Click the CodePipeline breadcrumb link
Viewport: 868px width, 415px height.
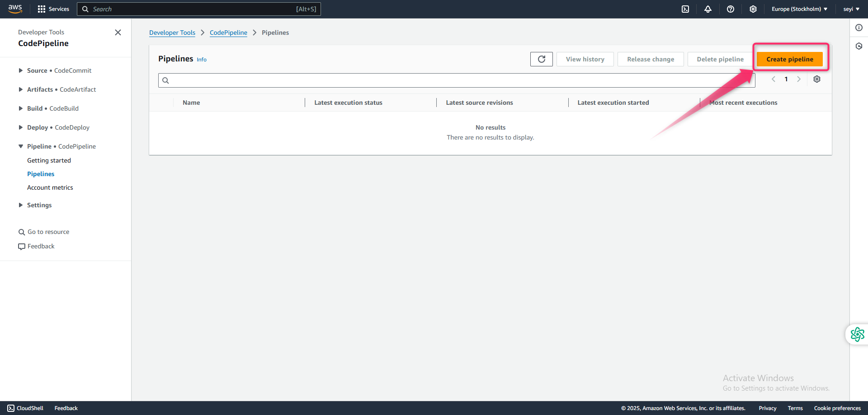coord(228,33)
